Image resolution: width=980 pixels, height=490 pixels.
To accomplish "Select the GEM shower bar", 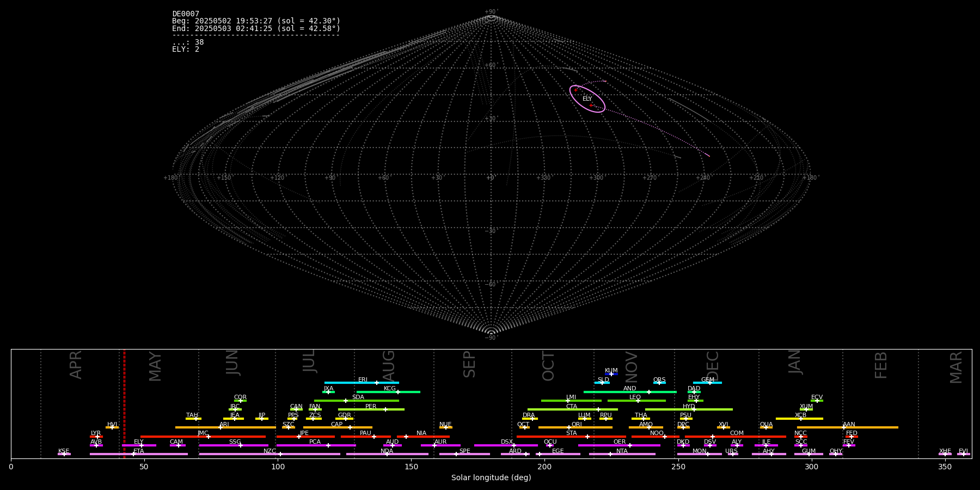I will (x=707, y=383).
